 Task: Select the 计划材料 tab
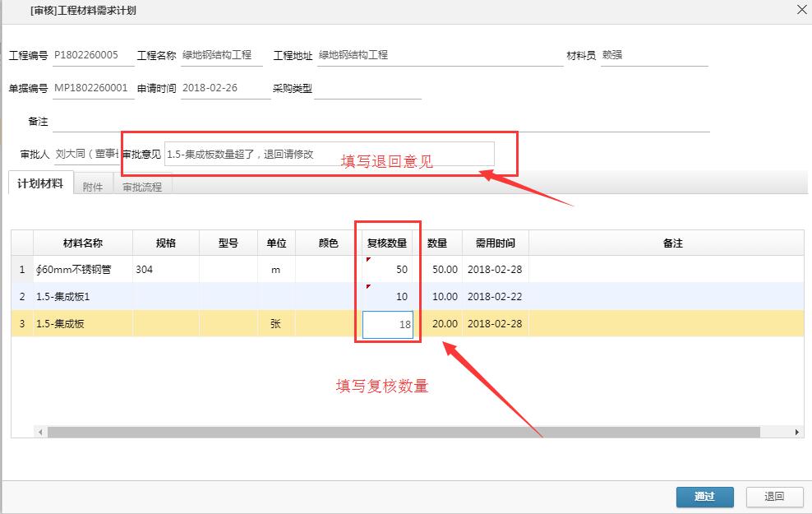point(39,183)
